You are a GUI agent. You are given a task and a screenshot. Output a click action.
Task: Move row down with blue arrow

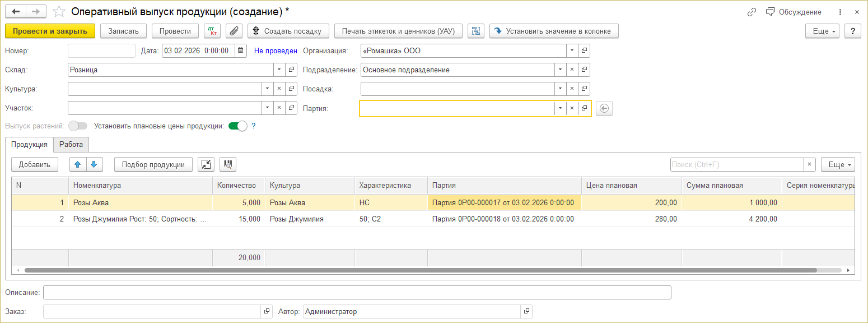[94, 164]
